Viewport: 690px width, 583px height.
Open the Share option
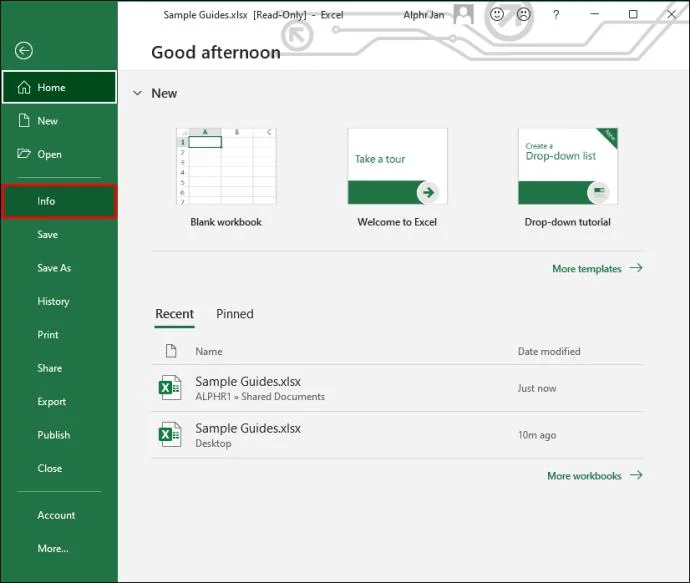(59, 368)
